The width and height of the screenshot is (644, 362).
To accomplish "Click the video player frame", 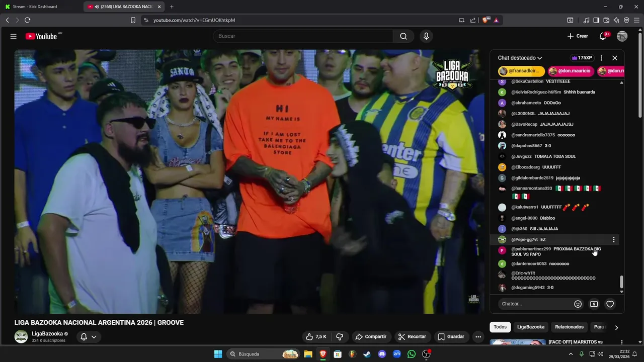I will pos(249,182).
